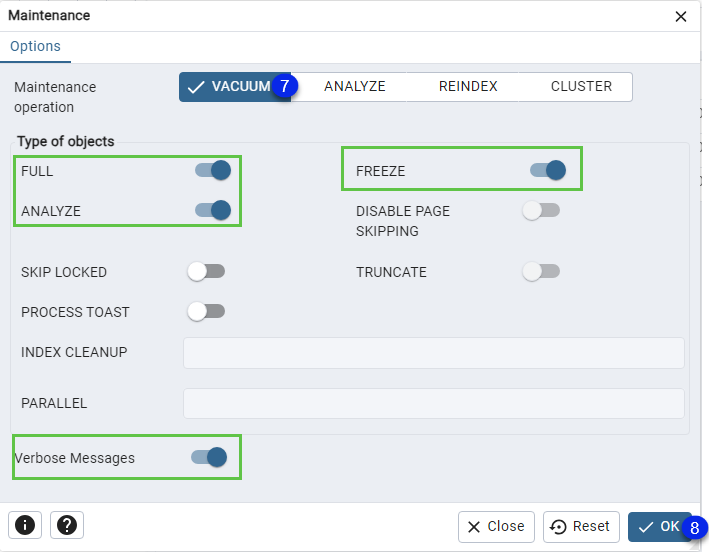Screen dimensions: 709x552
Task: Open the help question mark icon
Action: pyautogui.click(x=67, y=525)
